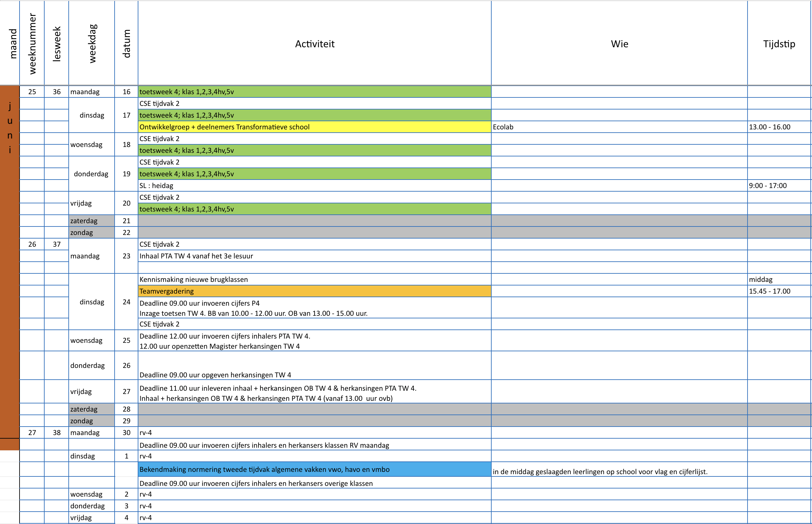
Task: Click 'Deadline 12.00 uur invoeren cijfers inhalers' cell
Action: [x=315, y=341]
